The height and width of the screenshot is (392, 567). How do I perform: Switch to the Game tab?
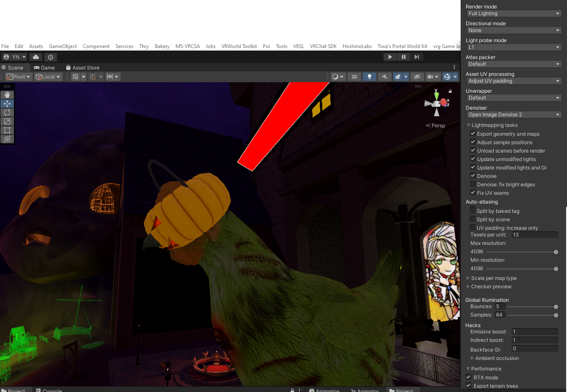[44, 67]
